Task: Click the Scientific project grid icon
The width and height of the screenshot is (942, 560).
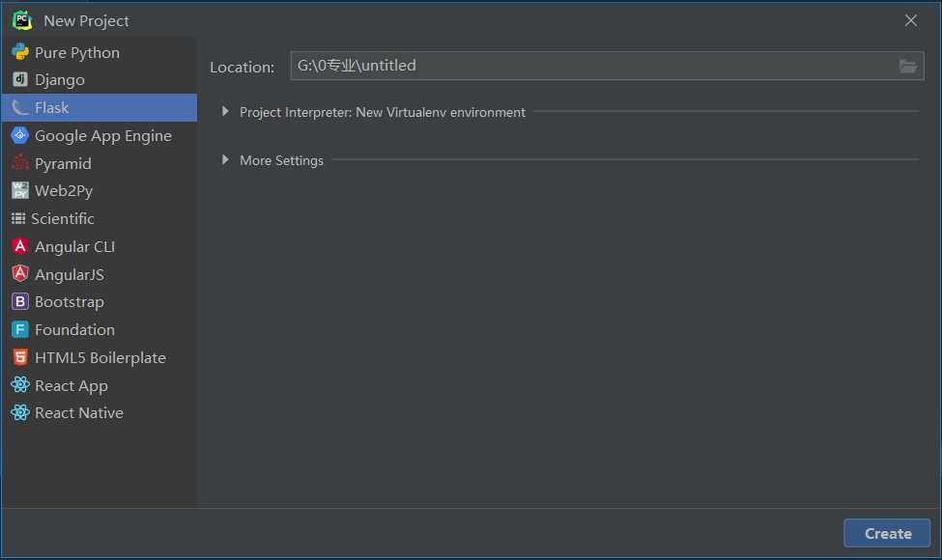Action: pyautogui.click(x=18, y=218)
